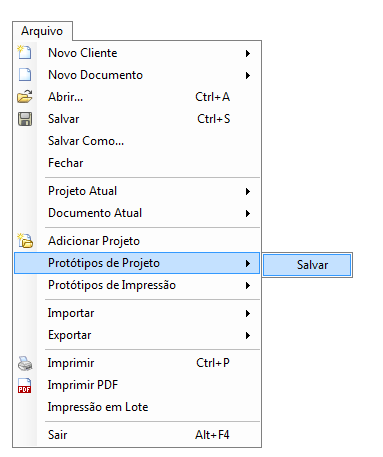Screen dimensions: 383x457
Task: Click the floppy disk Salvar icon
Action: [x=25, y=119]
